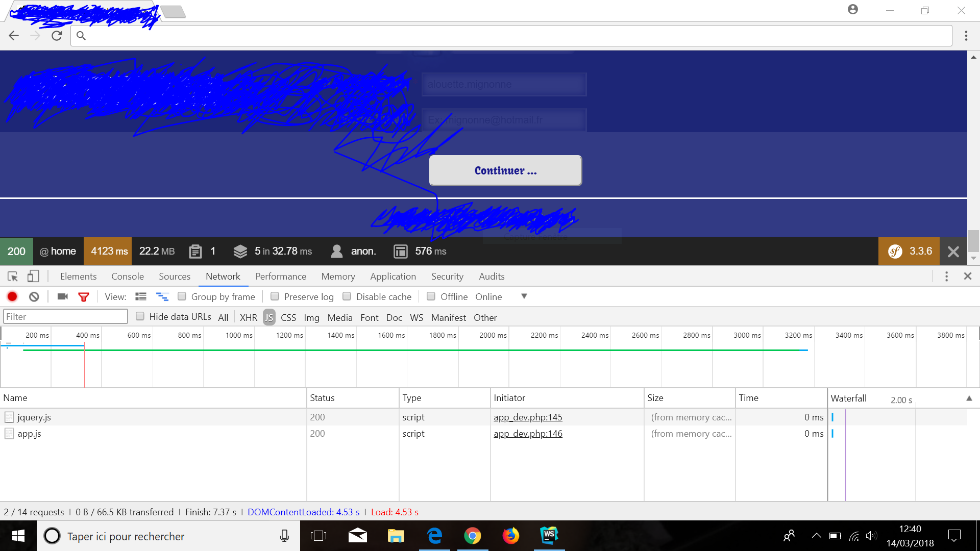Go back with browser back arrow
This screenshot has width=980, height=551.
point(14,36)
